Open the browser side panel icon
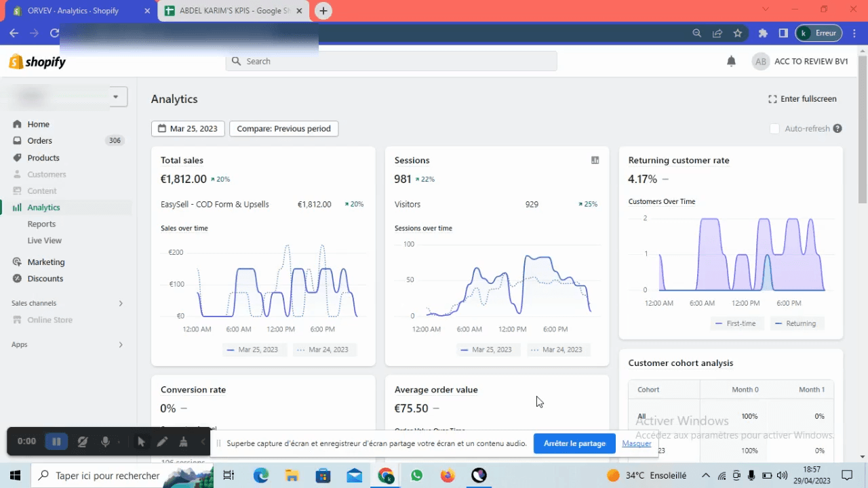The height and width of the screenshot is (488, 868). 783,33
